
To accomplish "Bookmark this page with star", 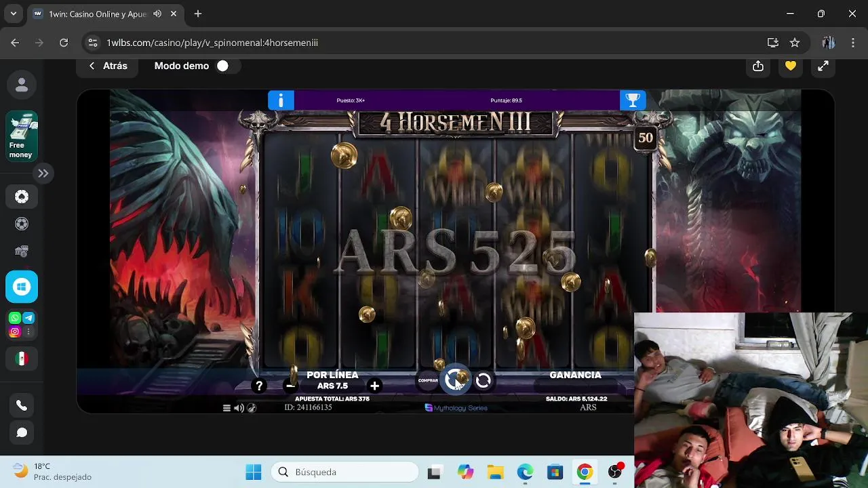I will [795, 43].
